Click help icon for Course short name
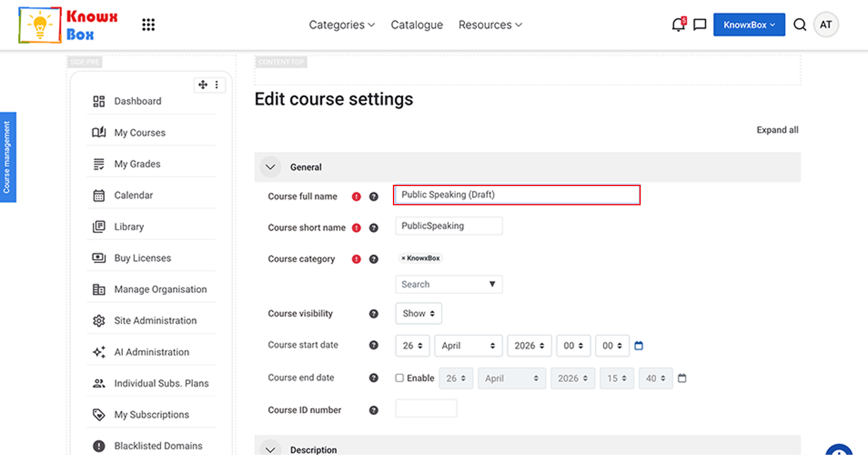Viewport: 868px width, 455px height. 374,228
